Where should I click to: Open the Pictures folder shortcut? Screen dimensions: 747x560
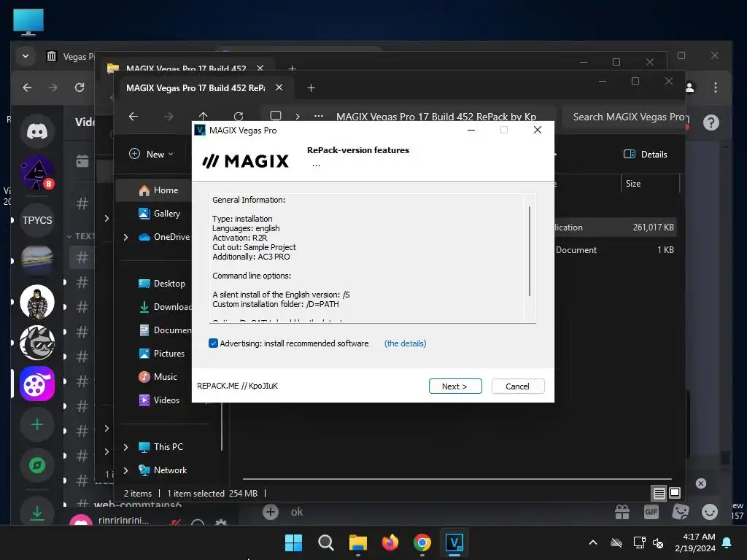[x=161, y=354]
